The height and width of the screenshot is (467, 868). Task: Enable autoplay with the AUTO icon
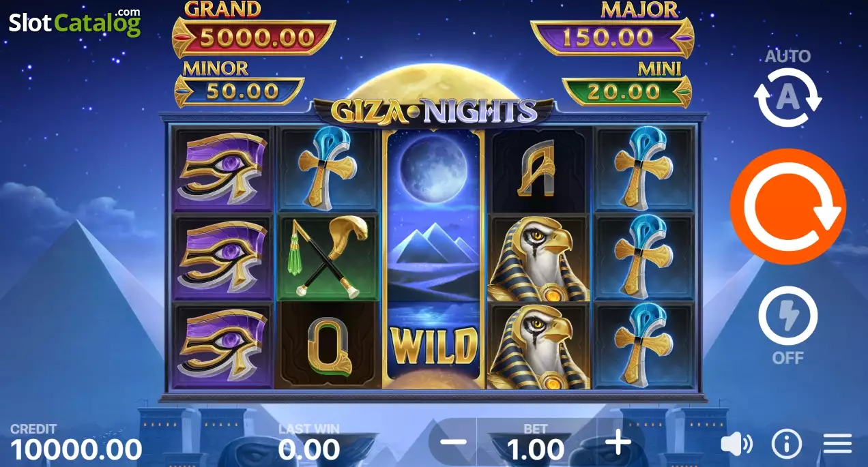787,97
